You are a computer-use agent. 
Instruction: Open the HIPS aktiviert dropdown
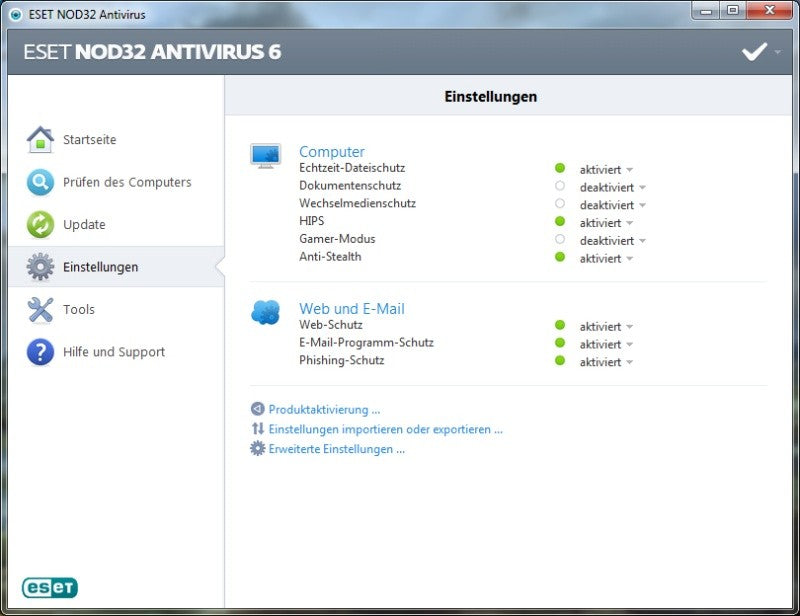click(606, 223)
